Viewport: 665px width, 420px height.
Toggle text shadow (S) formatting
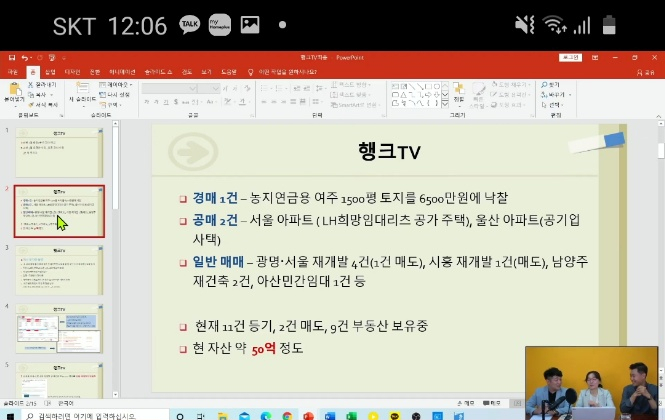(x=176, y=102)
